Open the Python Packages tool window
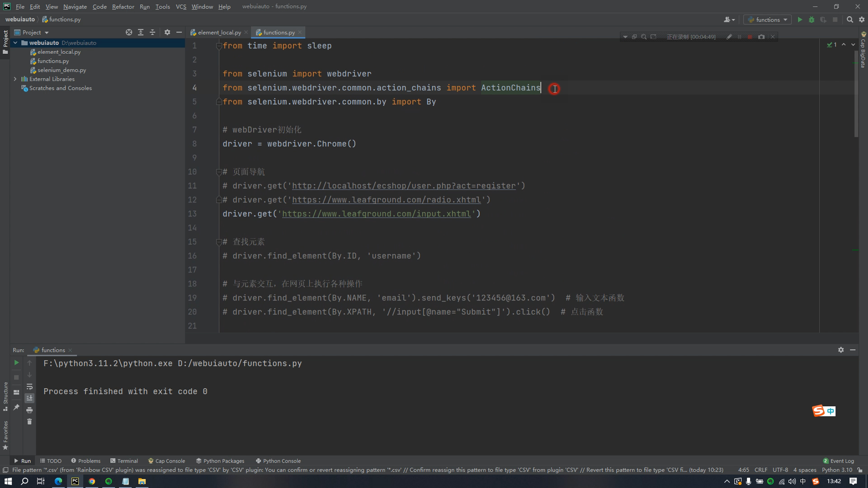The image size is (868, 488). point(220,461)
